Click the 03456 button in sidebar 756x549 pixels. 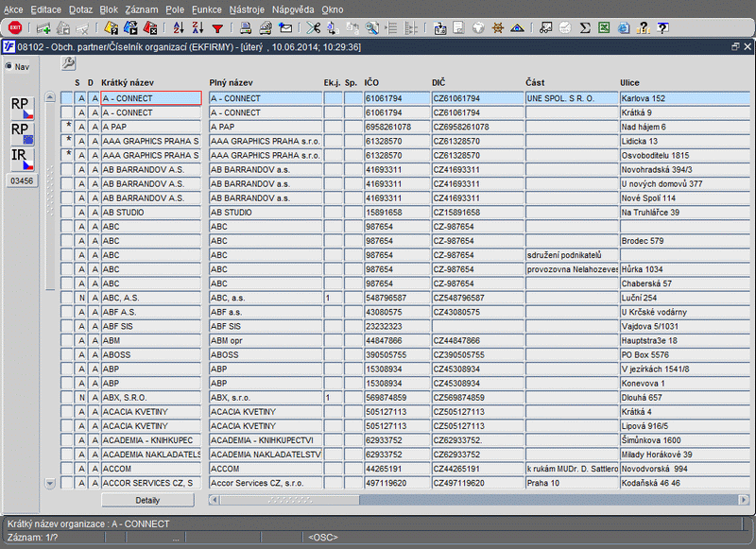[22, 180]
